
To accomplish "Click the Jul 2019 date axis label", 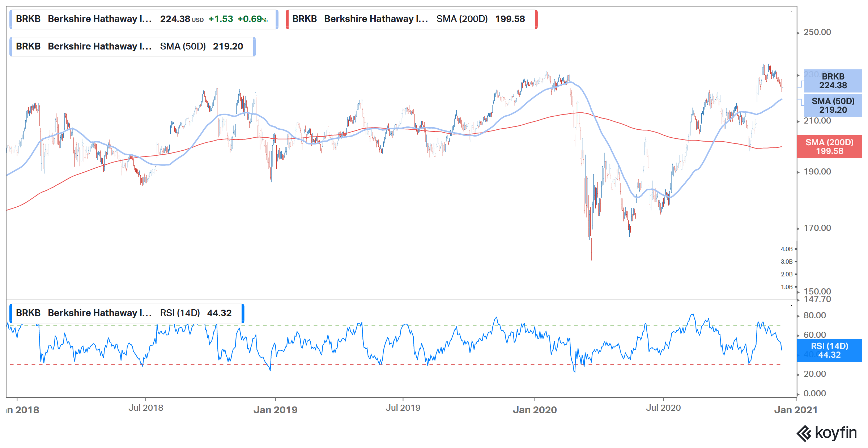I will 403,408.
